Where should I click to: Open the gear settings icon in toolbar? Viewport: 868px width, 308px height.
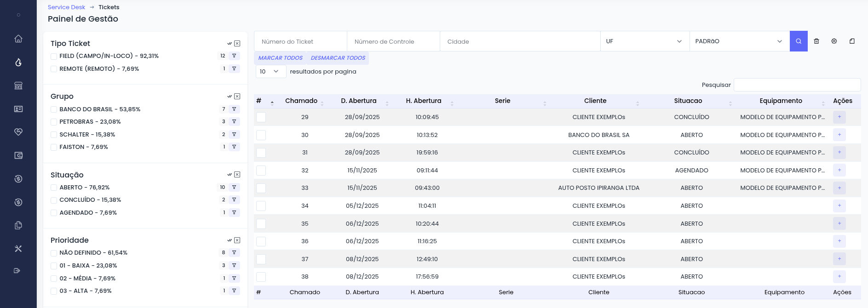[x=834, y=41]
